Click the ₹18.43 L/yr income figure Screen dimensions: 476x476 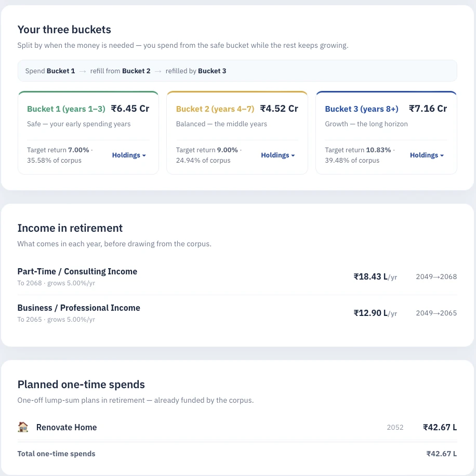click(375, 277)
